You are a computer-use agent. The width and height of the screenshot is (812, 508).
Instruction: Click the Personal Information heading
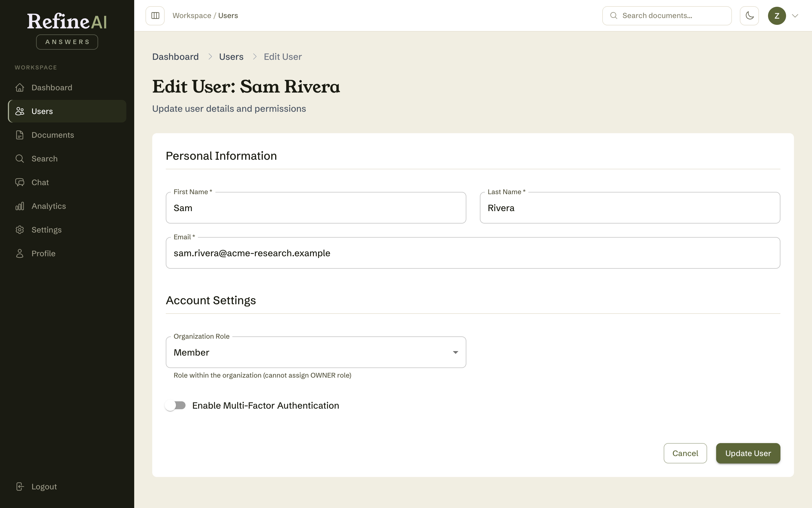pyautogui.click(x=221, y=156)
